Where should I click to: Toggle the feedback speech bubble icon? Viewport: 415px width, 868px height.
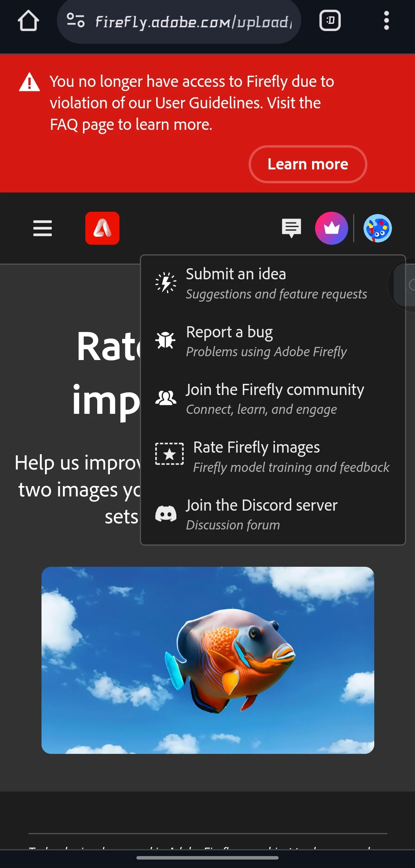click(x=292, y=228)
